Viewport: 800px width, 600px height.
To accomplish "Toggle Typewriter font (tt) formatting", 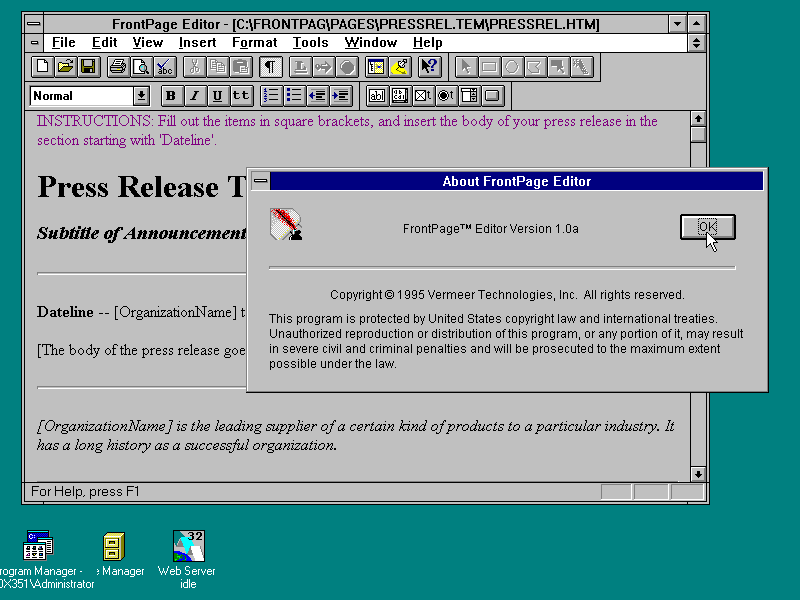I will [x=241, y=95].
